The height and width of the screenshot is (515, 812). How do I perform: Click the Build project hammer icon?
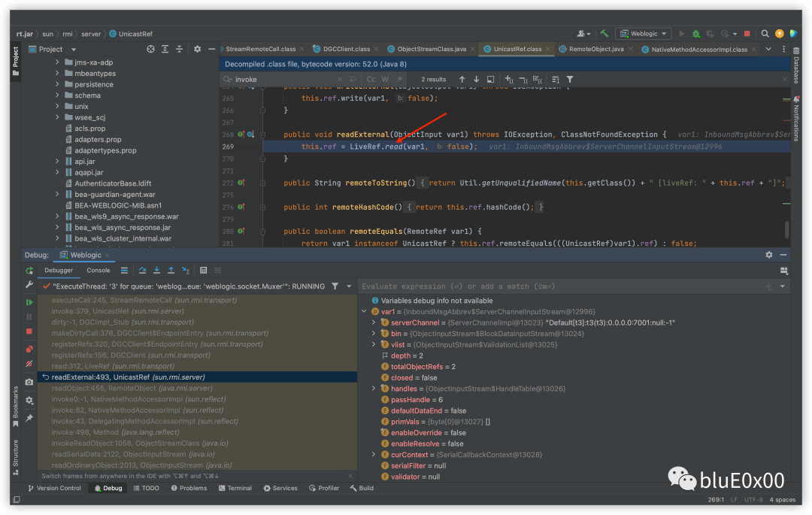tap(604, 34)
